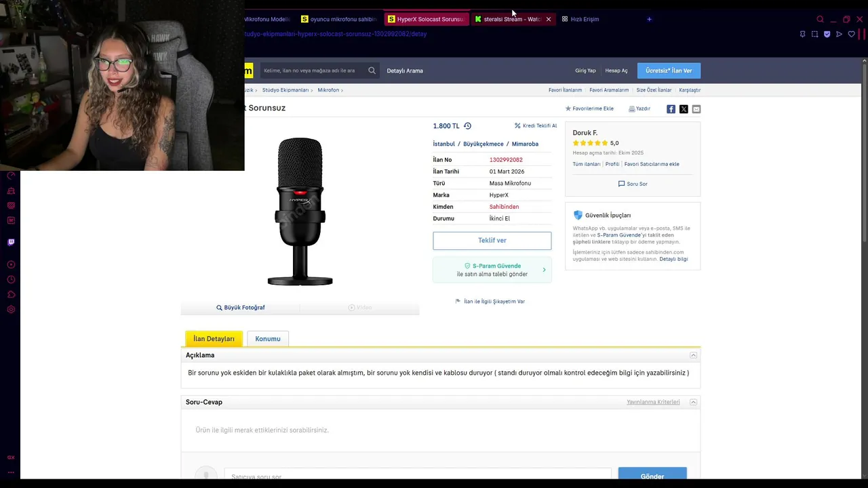Share listing on Facebook

point(671,109)
